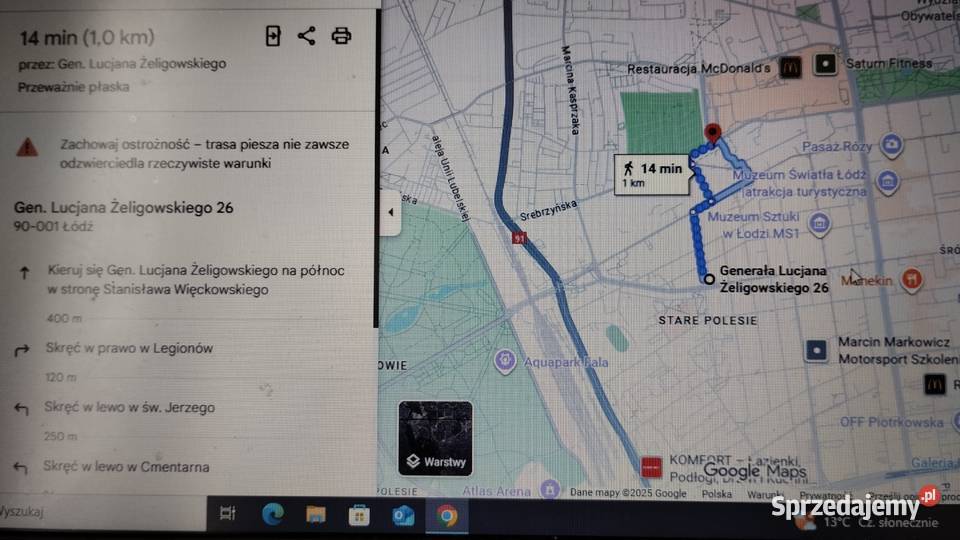Click the red destination pin on map
960x540 pixels.
[x=713, y=133]
